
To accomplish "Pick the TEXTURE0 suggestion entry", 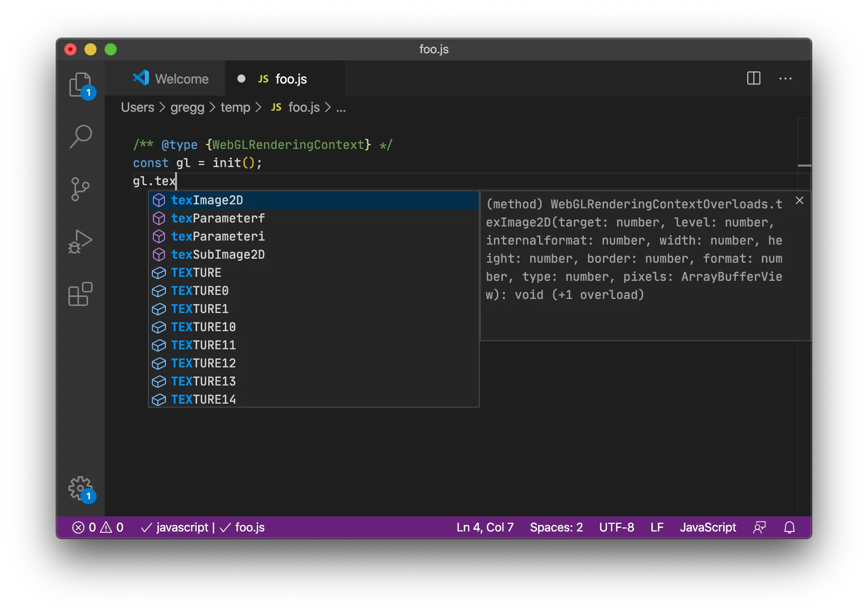I will pos(200,291).
